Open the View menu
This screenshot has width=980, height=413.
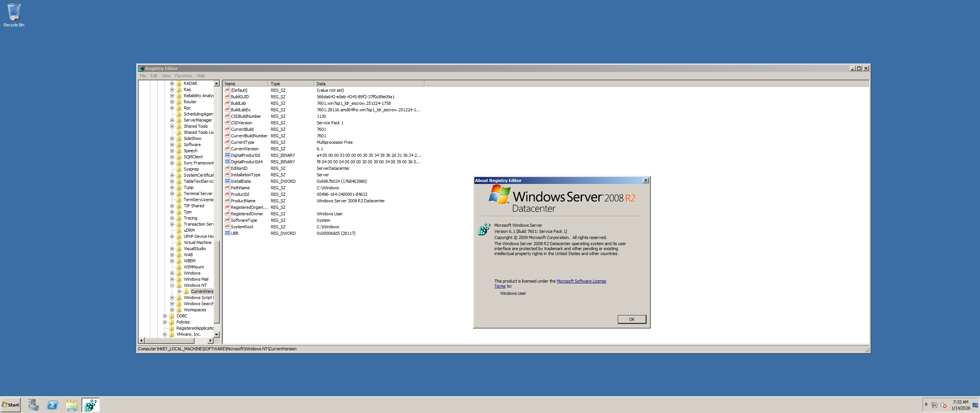166,76
